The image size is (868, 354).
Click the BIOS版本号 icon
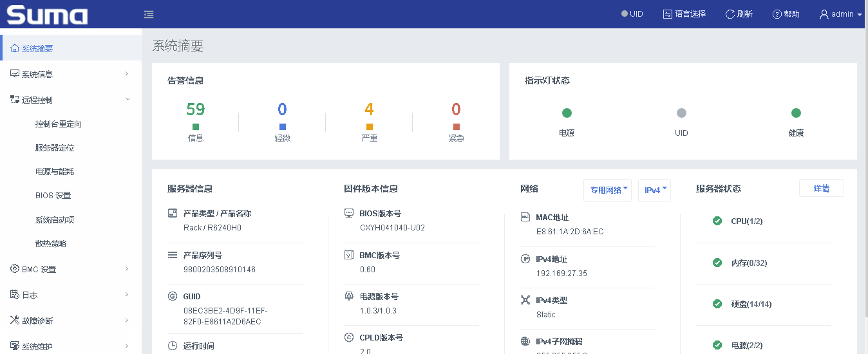(x=349, y=213)
